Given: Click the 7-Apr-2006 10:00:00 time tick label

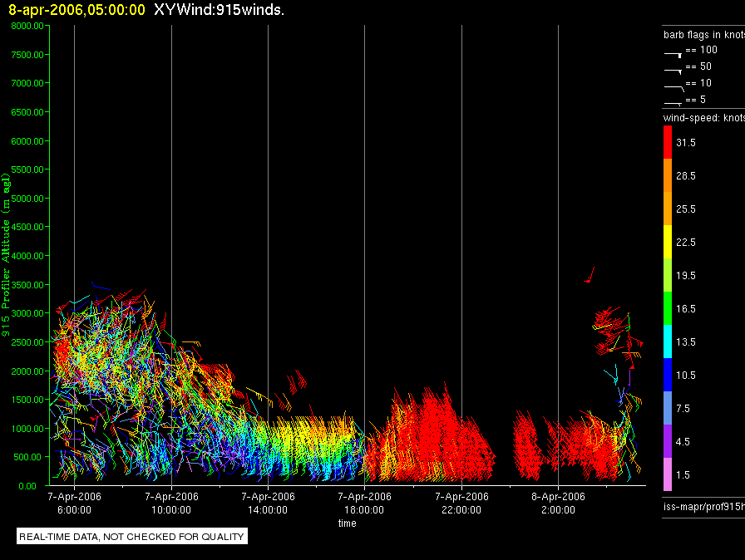Looking at the screenshot, I should (x=171, y=503).
